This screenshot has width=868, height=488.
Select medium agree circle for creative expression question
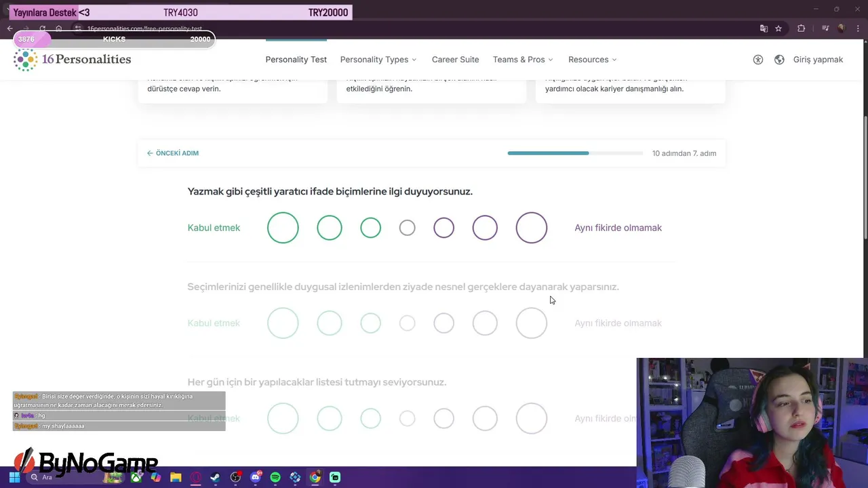[330, 228]
